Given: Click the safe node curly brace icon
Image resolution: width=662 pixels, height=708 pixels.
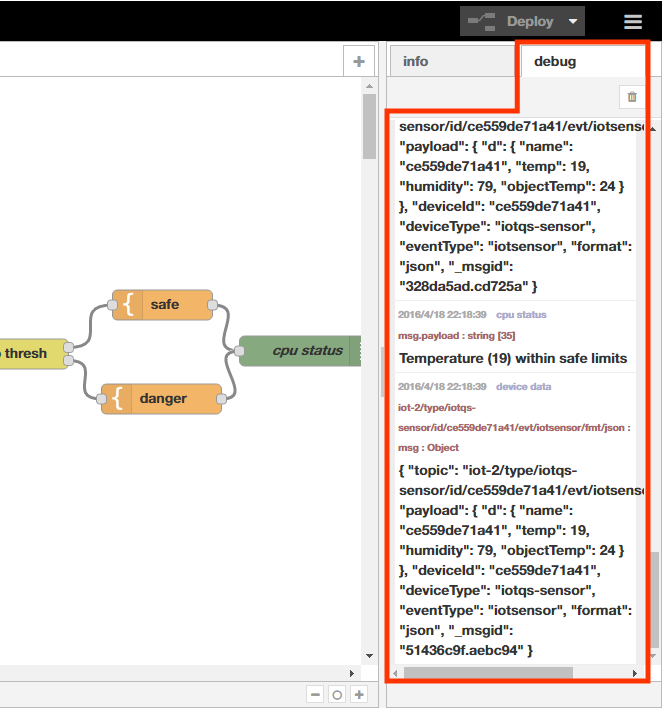Looking at the screenshot, I should tap(128, 305).
